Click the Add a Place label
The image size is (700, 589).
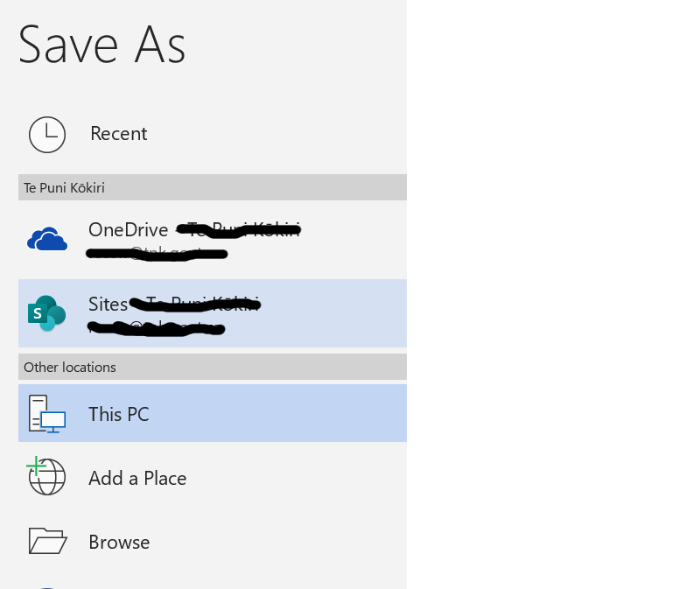(x=137, y=478)
